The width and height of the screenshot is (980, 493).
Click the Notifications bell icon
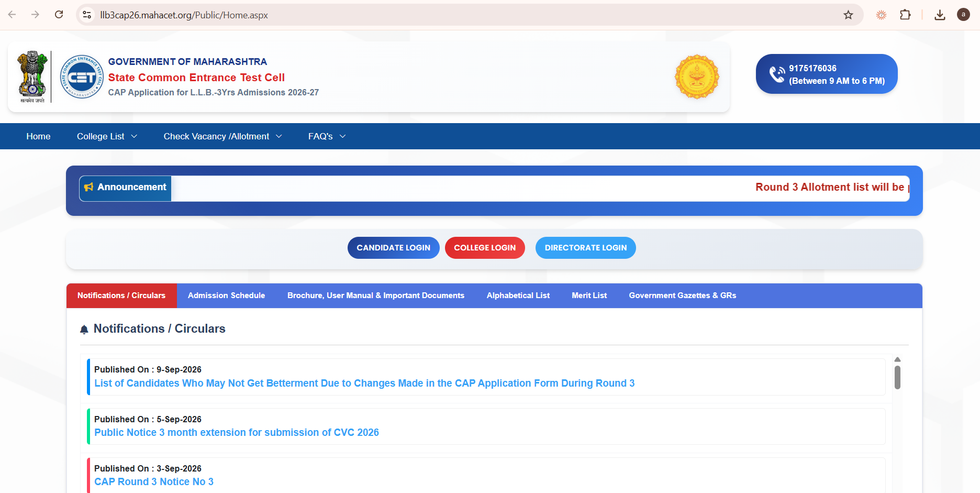click(84, 330)
